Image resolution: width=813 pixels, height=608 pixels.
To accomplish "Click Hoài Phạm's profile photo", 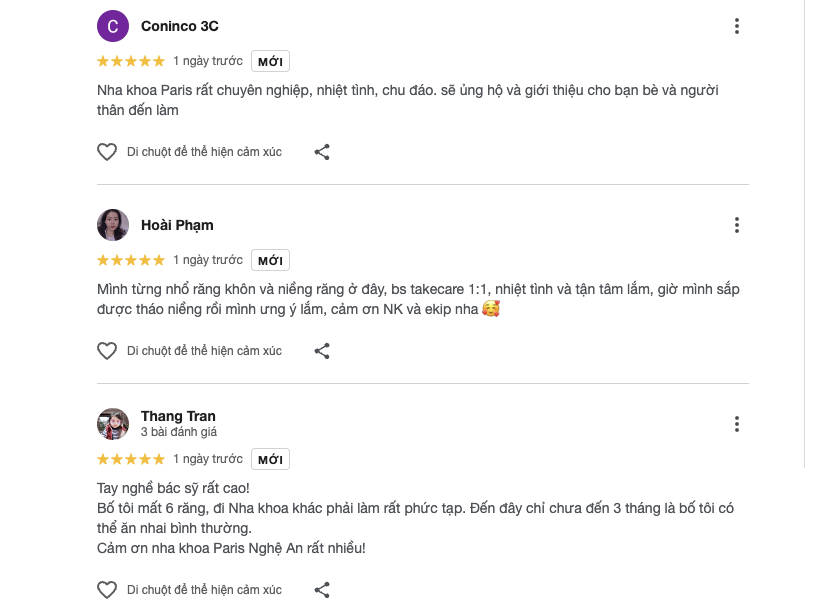I will click(x=113, y=225).
